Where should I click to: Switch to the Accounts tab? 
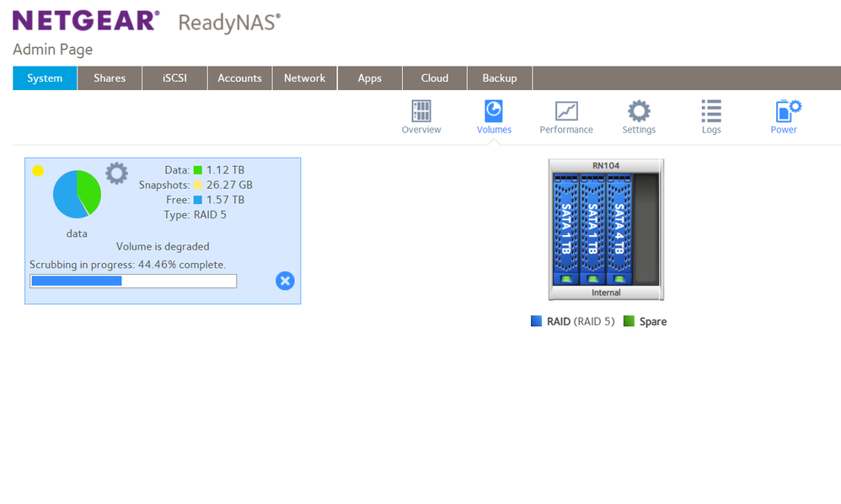pos(240,78)
